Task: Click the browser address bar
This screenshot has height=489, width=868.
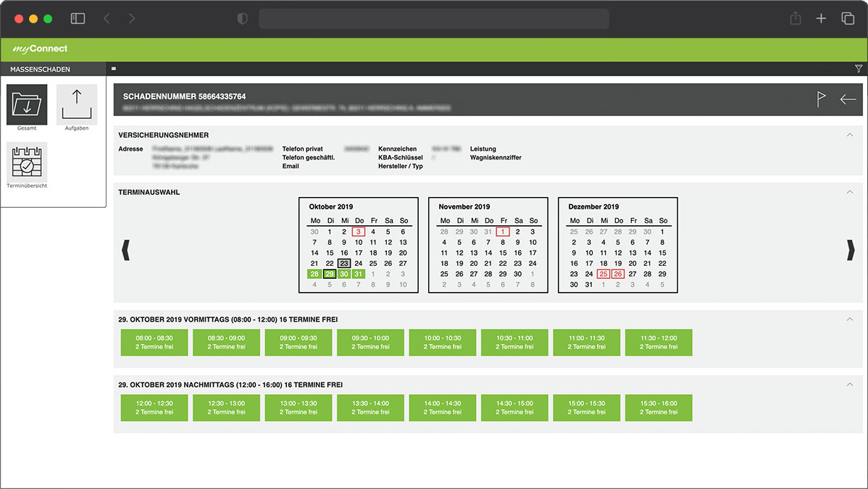Action: (433, 19)
